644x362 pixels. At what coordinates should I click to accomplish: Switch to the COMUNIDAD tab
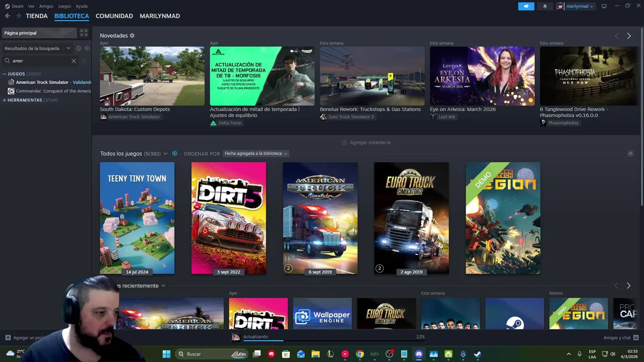point(114,16)
